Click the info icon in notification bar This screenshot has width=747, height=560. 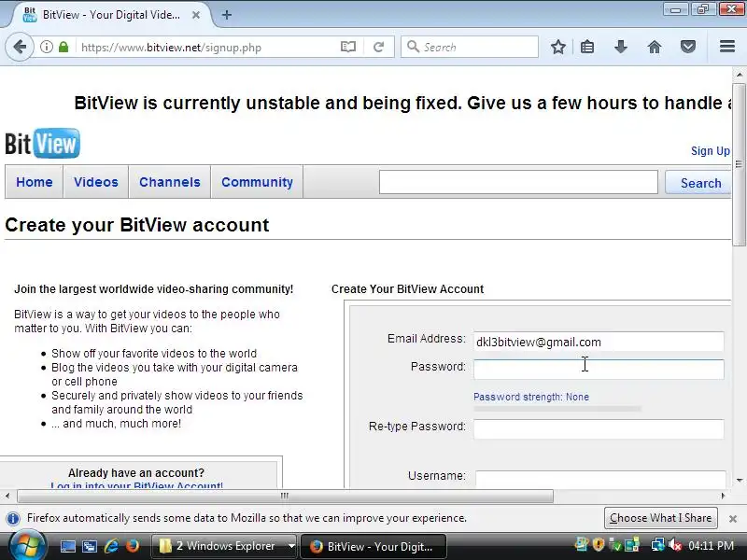tap(13, 519)
